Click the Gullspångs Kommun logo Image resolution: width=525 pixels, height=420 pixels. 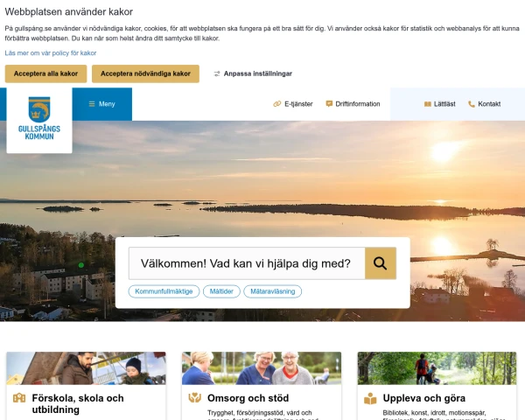coord(39,118)
